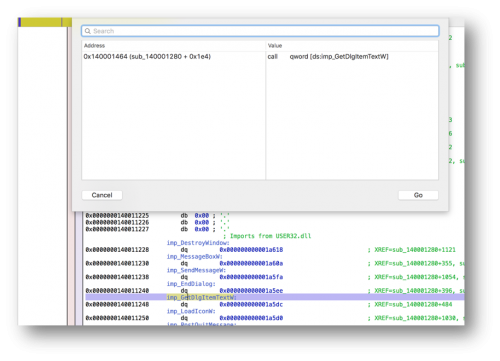Click the XREF=sub_140001280+484 comment

click(410, 304)
